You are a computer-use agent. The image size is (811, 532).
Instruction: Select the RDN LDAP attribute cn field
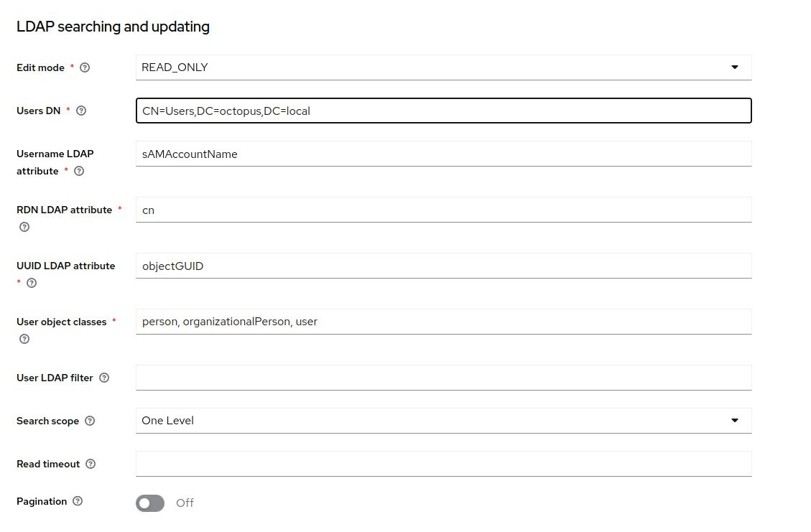point(443,210)
